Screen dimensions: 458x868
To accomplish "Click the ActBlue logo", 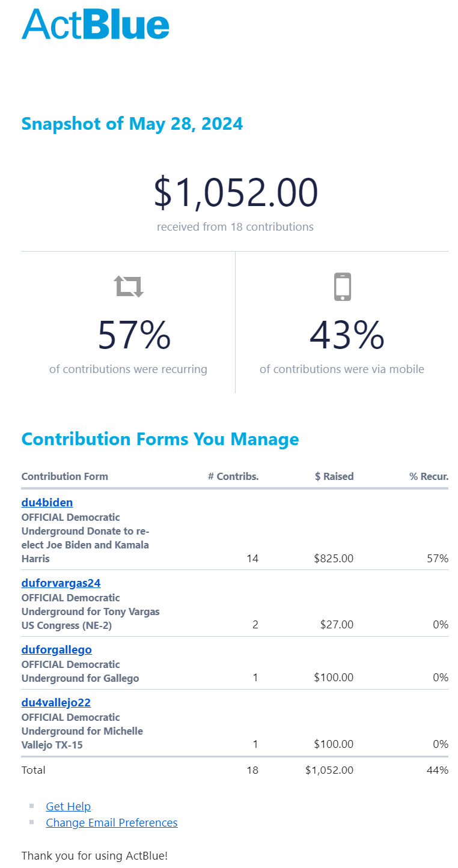I will 96,25.
